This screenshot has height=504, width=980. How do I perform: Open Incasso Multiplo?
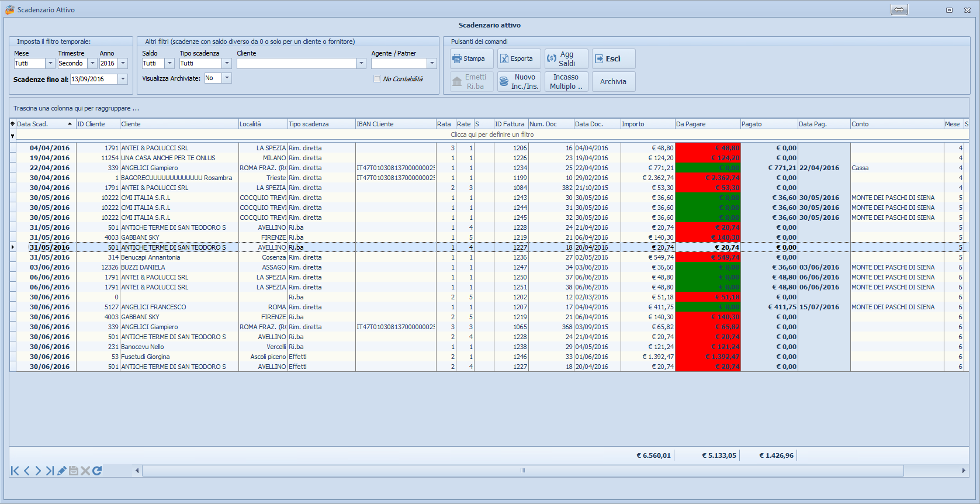click(x=566, y=81)
